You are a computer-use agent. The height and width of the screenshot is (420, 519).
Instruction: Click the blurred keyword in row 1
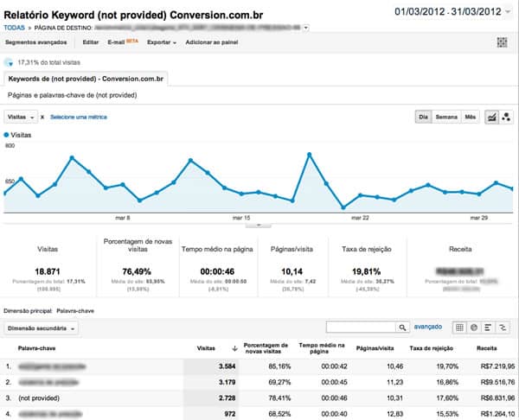pyautogui.click(x=52, y=366)
